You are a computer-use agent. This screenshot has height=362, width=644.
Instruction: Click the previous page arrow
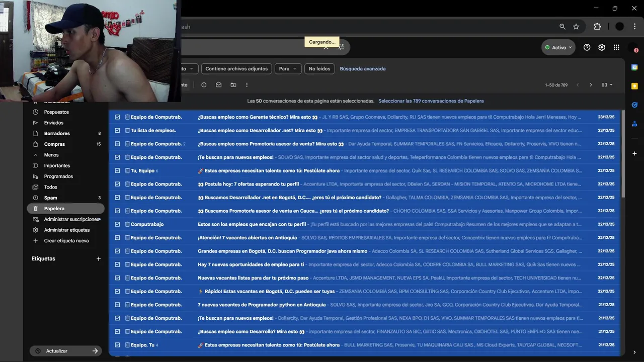tap(578, 85)
